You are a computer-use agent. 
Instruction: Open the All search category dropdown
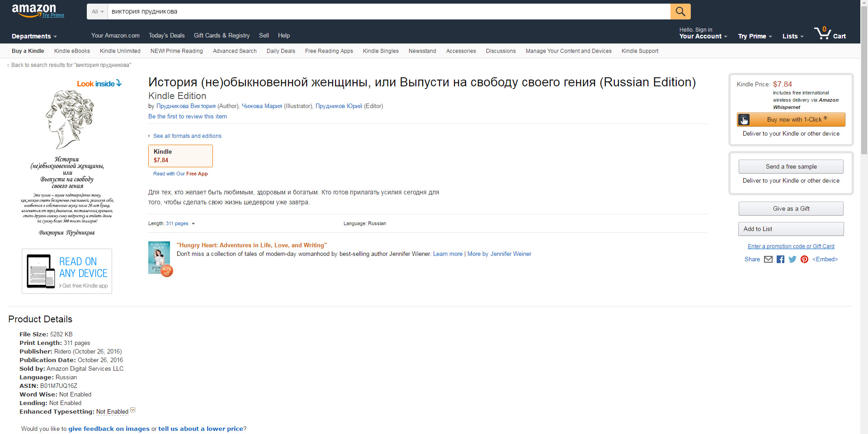[x=97, y=11]
